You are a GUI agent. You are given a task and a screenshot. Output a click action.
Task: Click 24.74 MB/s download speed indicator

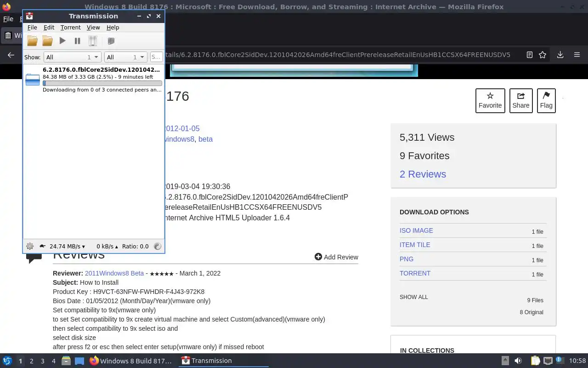pyautogui.click(x=67, y=246)
